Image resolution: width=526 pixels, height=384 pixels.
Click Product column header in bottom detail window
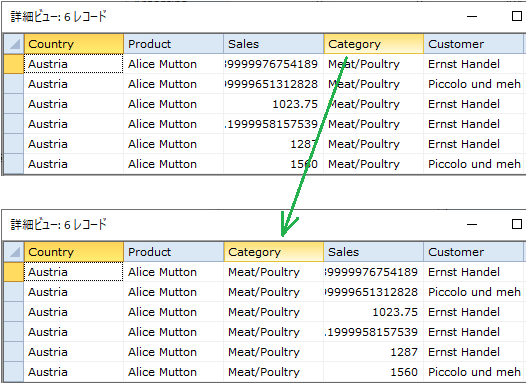[x=174, y=252]
